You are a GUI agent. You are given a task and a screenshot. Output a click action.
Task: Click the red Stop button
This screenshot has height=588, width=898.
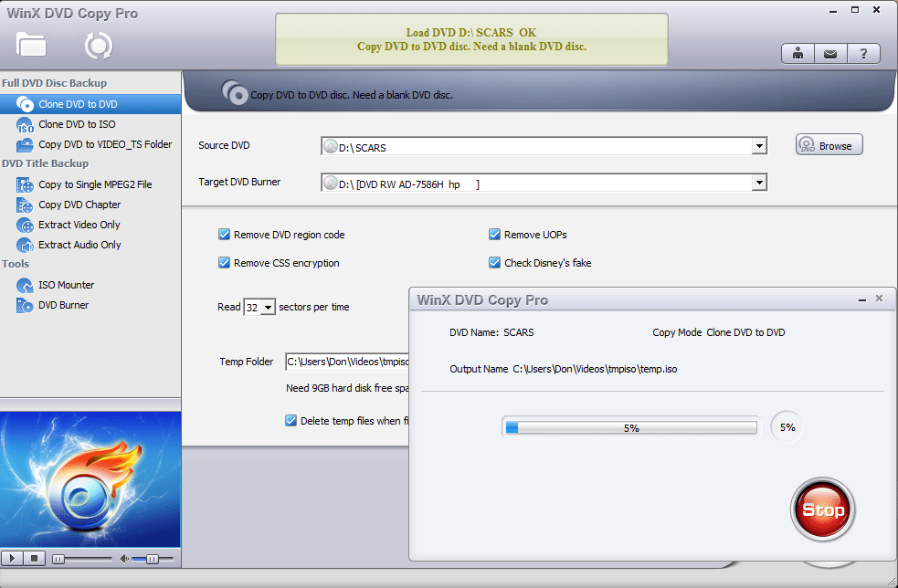pos(823,509)
